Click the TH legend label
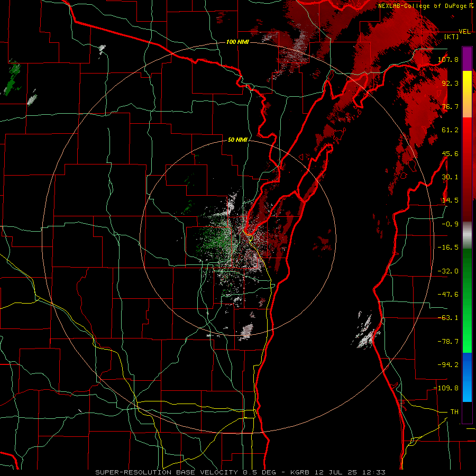This screenshot has height=476, width=476. click(454, 411)
